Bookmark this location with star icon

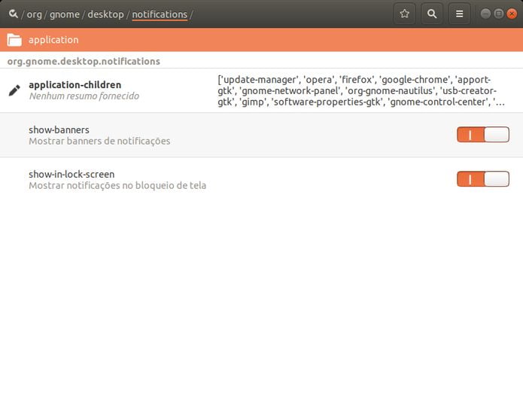tap(405, 14)
